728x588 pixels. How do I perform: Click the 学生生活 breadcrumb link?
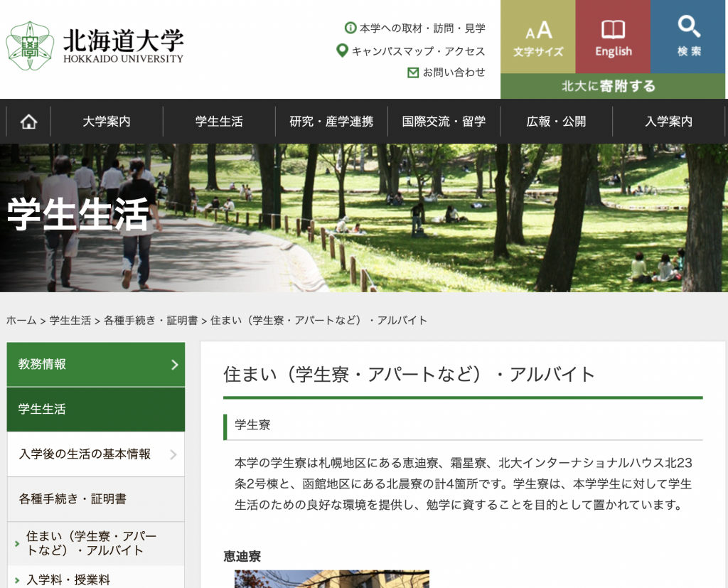tap(70, 321)
